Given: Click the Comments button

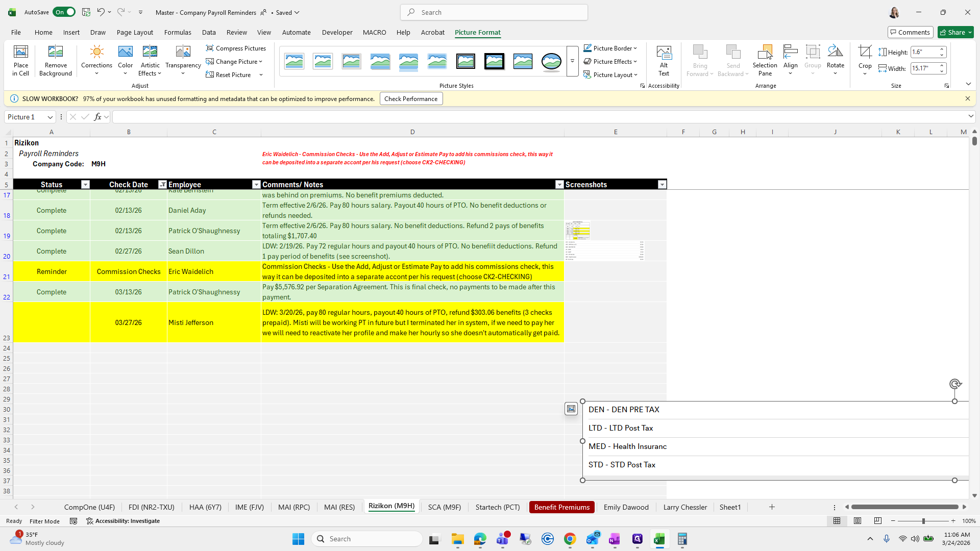Looking at the screenshot, I should tap(910, 32).
